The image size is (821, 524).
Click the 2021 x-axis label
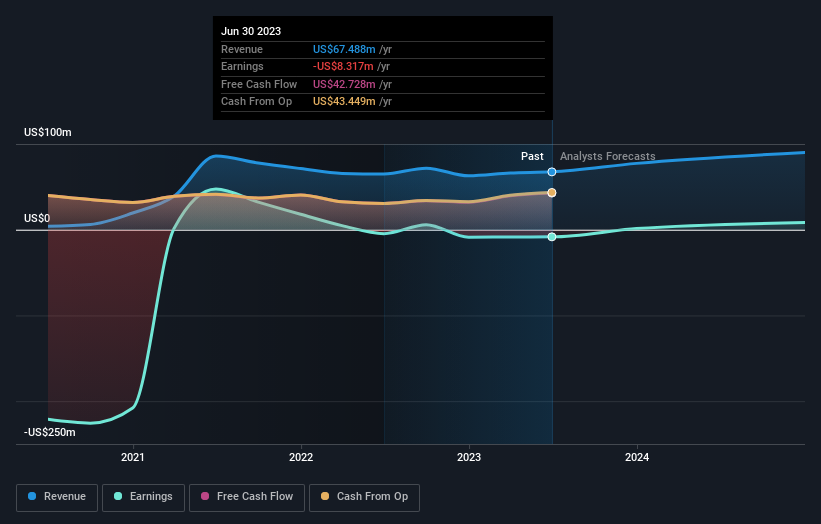133,457
